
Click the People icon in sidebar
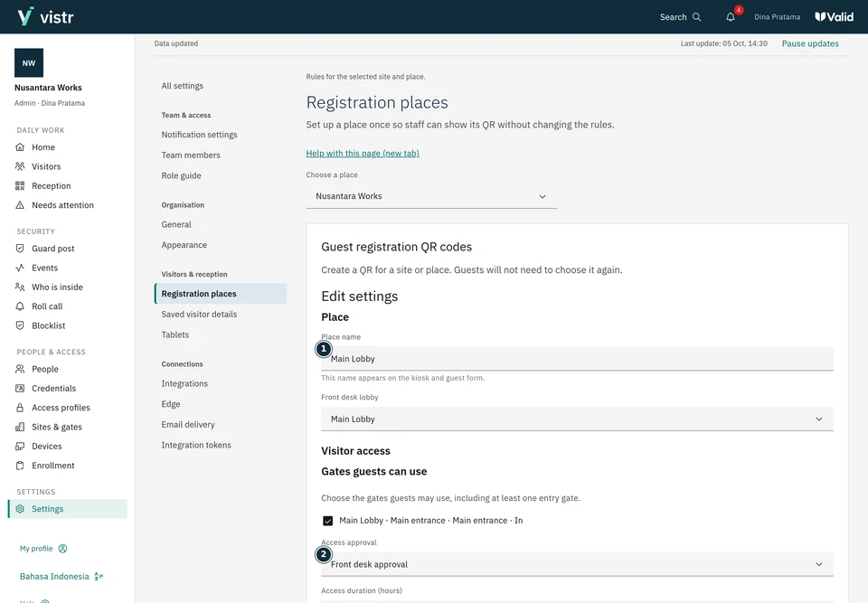20,370
